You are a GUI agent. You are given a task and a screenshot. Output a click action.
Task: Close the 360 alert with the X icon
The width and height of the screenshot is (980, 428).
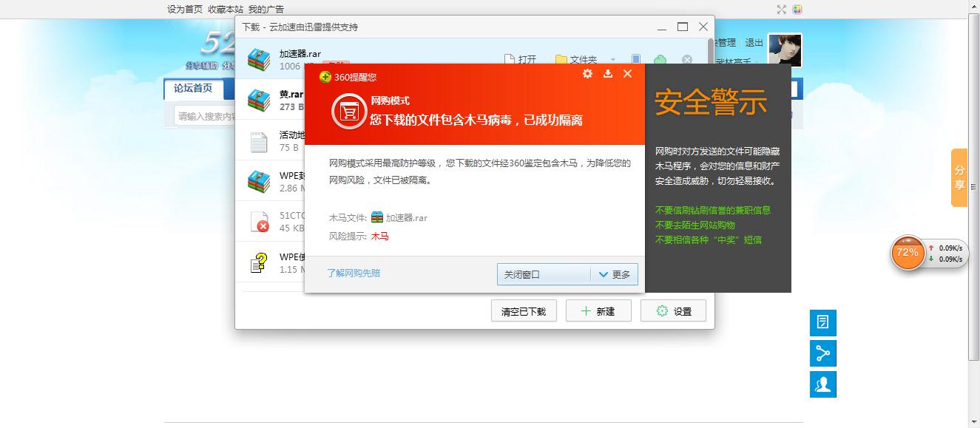pyautogui.click(x=627, y=73)
